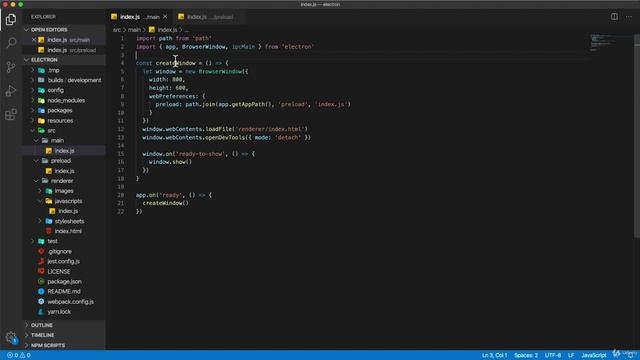This screenshot has height=360, width=640.
Task: Open the LICENSE file
Action: click(x=58, y=271)
